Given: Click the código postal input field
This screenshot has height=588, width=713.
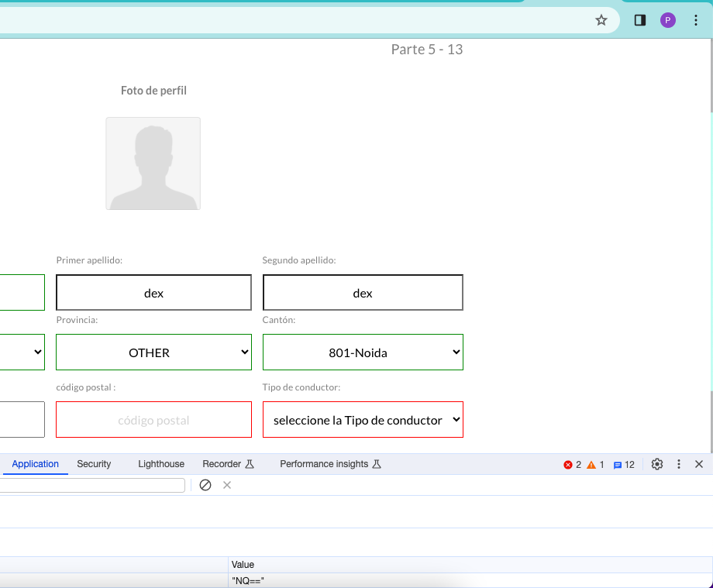Looking at the screenshot, I should (153, 420).
